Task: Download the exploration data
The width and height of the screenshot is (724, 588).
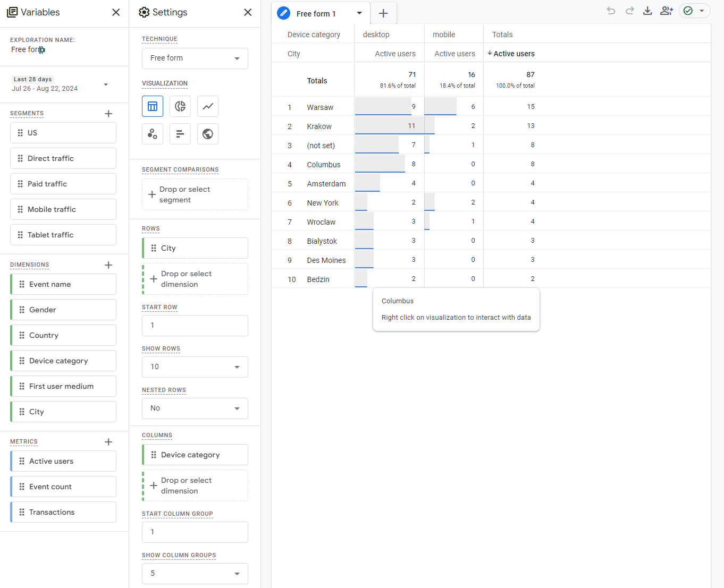Action: pyautogui.click(x=647, y=11)
